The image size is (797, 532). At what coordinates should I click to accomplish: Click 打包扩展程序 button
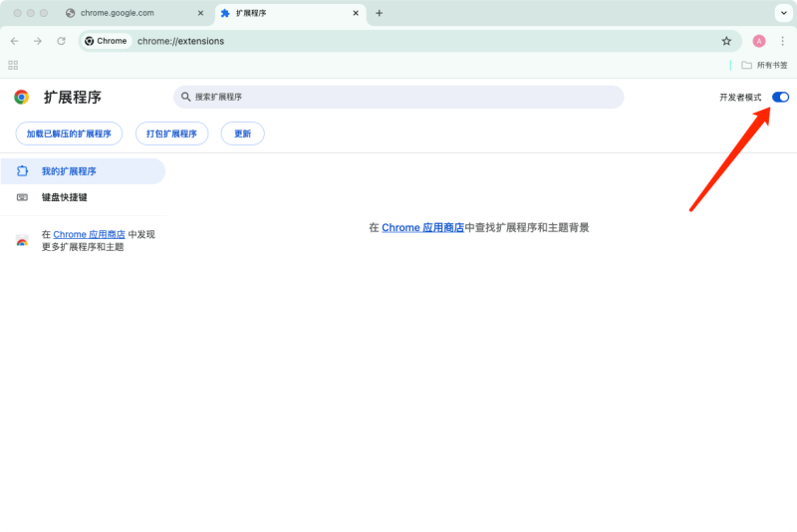[171, 133]
